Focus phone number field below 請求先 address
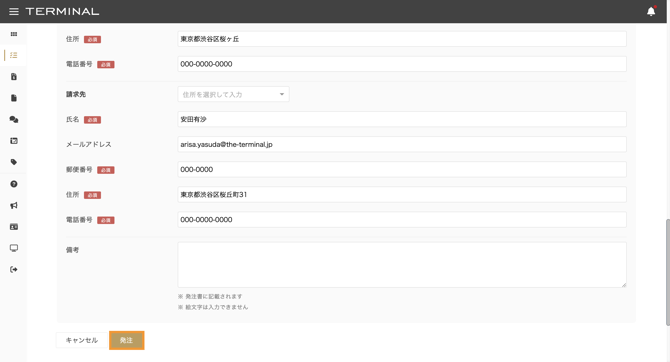Image resolution: width=670 pixels, height=362 pixels. 402,220
